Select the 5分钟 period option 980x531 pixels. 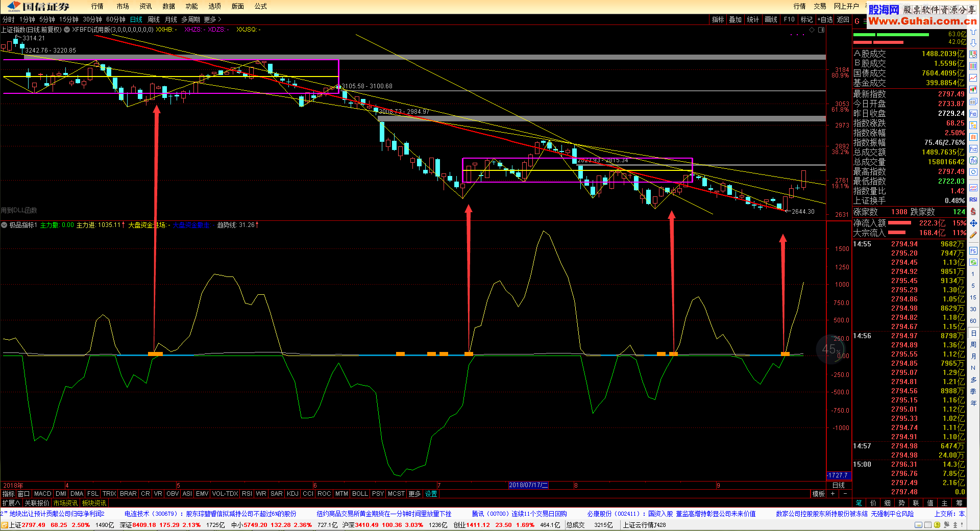click(x=47, y=19)
